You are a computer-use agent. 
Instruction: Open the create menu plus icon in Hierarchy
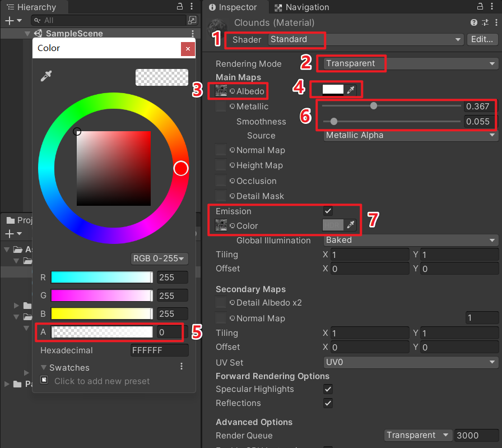[10, 20]
